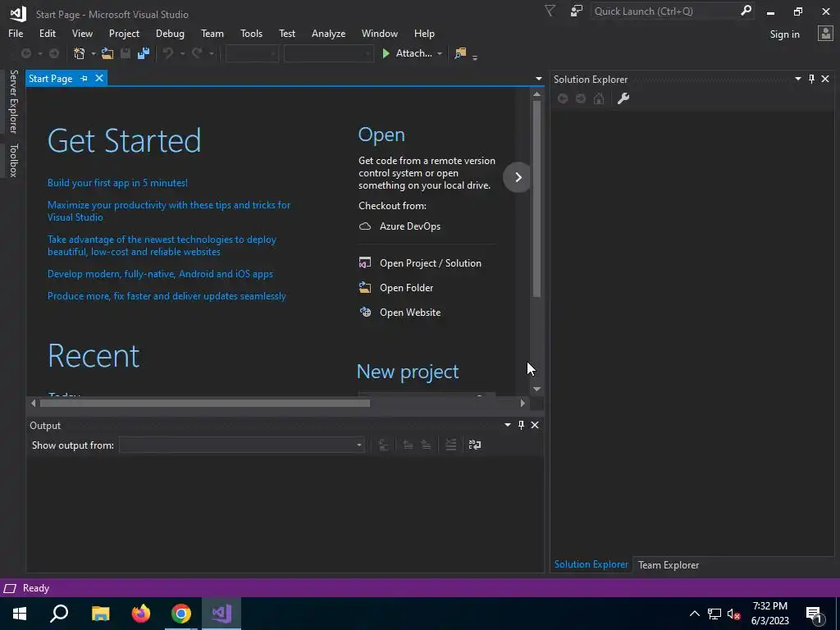
Task: Open the account avatar icon
Action: pyautogui.click(x=825, y=34)
